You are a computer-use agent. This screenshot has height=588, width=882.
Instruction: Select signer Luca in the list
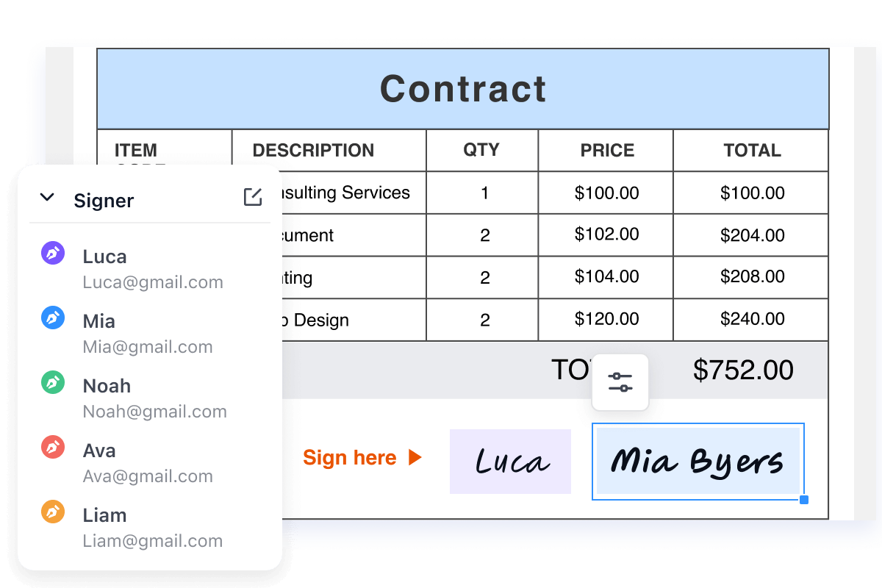pos(104,257)
